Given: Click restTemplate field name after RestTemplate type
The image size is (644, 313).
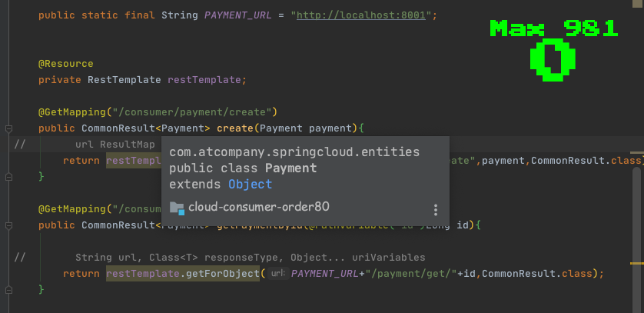Looking at the screenshot, I should click(204, 80).
